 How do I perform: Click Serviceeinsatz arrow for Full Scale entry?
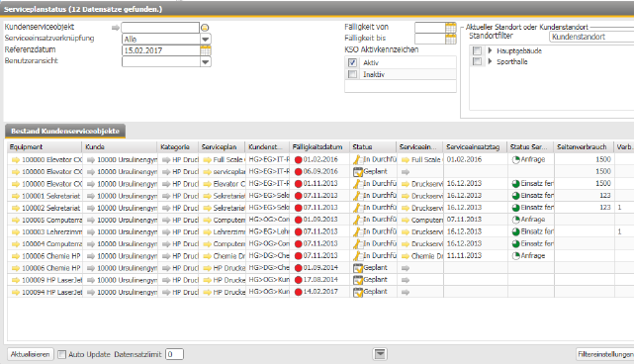(x=406, y=160)
